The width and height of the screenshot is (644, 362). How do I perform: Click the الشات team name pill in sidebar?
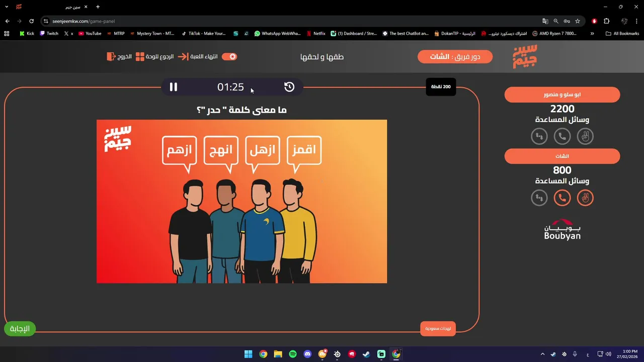pos(562,156)
